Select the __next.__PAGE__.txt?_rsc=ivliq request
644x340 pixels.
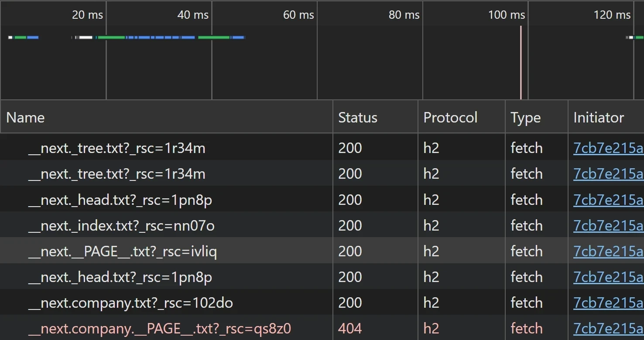point(122,252)
